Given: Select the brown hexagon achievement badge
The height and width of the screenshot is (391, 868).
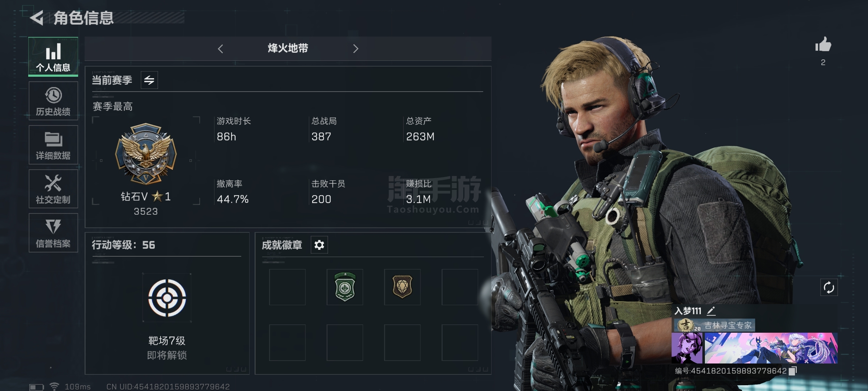Looking at the screenshot, I should 402,287.
